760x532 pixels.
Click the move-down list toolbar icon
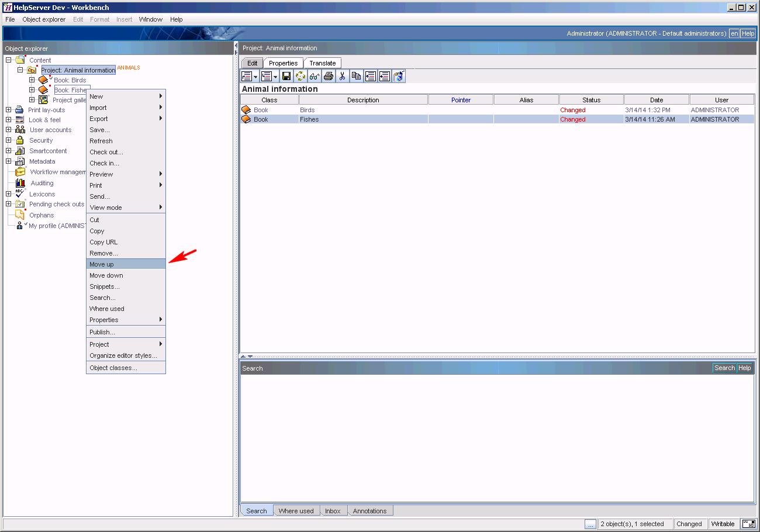tap(385, 76)
